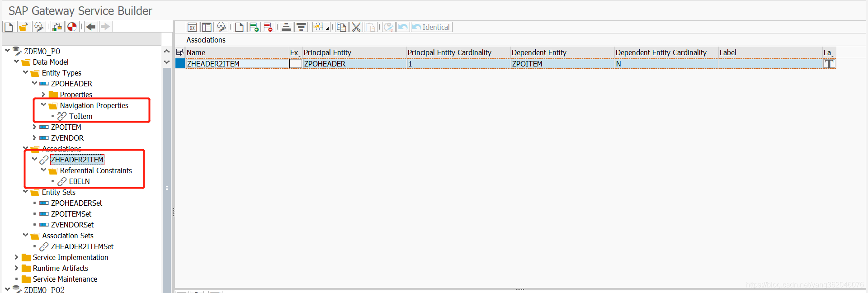Select the ToItem navigation property
868x293 pixels.
pyautogui.click(x=80, y=116)
